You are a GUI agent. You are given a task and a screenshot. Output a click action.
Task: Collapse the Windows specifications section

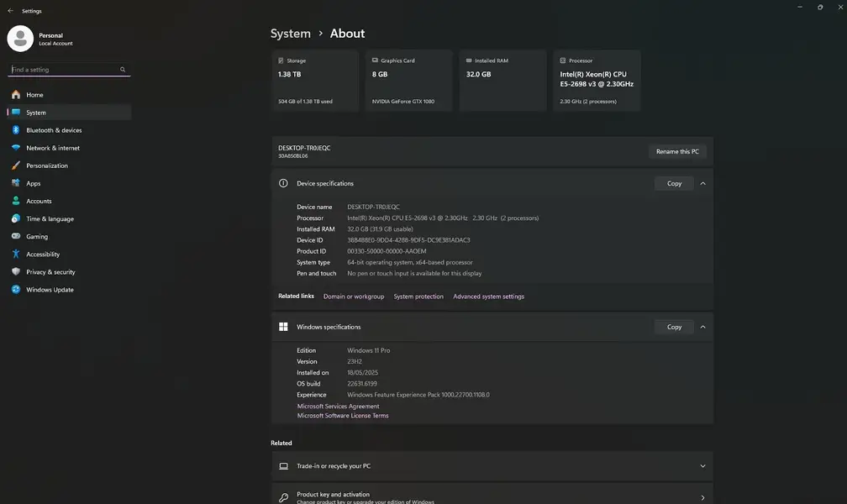[x=702, y=327]
